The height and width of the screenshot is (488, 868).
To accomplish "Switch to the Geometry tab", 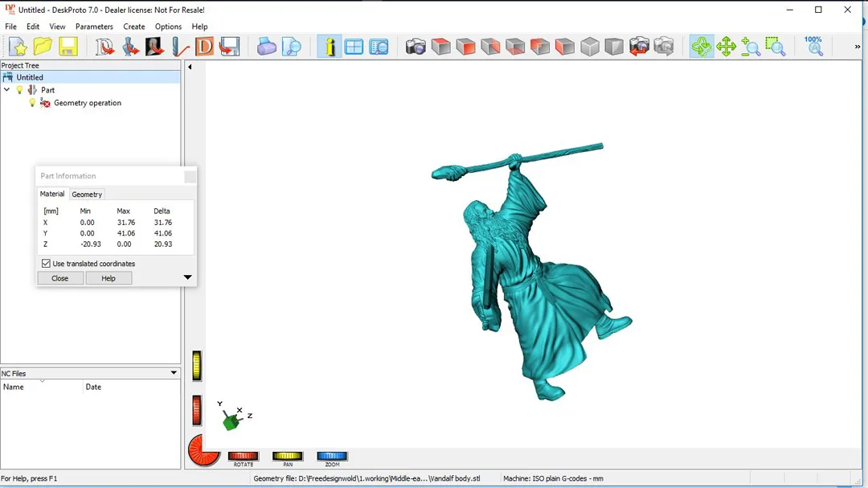I will pyautogui.click(x=87, y=195).
